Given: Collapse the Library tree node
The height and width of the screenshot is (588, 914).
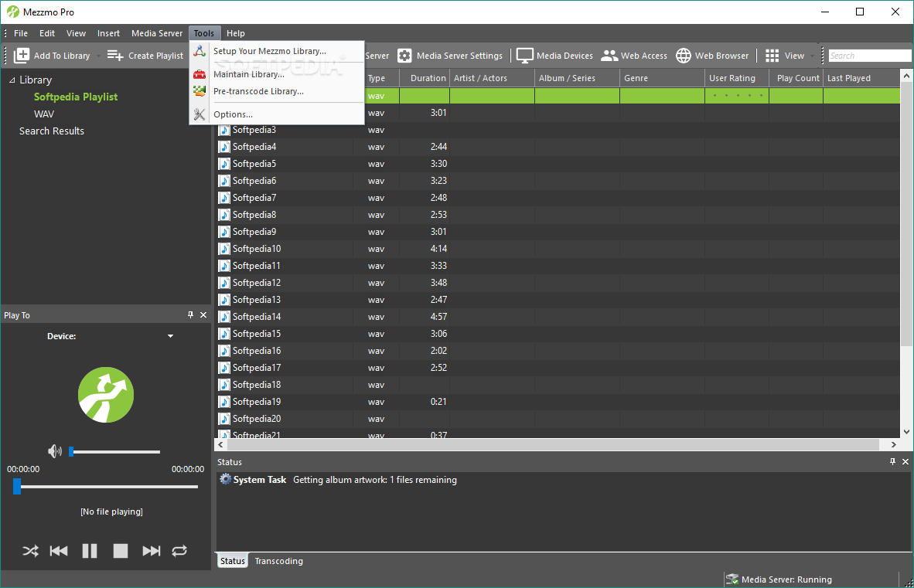Looking at the screenshot, I should pos(12,80).
